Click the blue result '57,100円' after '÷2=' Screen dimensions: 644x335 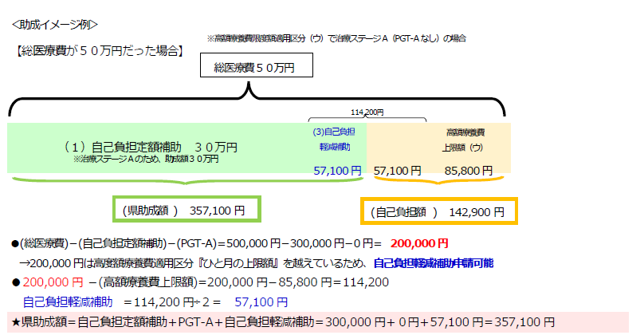click(x=261, y=302)
